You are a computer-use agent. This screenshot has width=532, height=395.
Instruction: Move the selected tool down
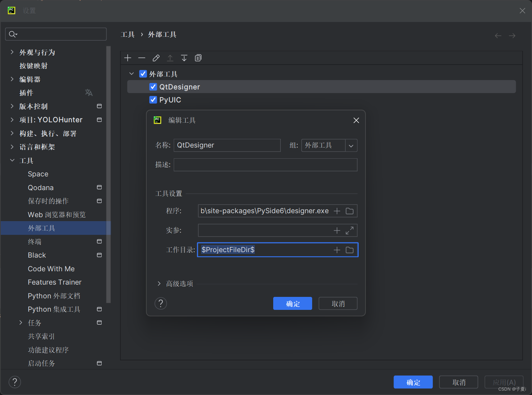coord(184,58)
